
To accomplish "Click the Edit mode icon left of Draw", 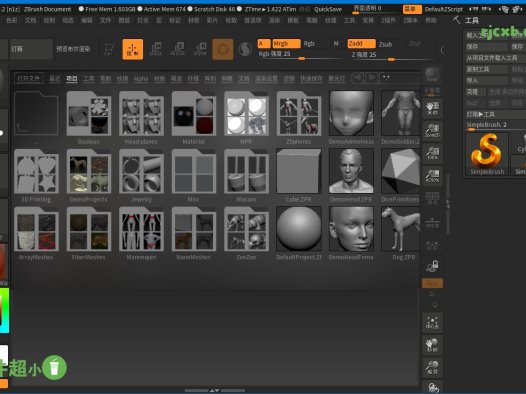I will 109,49.
